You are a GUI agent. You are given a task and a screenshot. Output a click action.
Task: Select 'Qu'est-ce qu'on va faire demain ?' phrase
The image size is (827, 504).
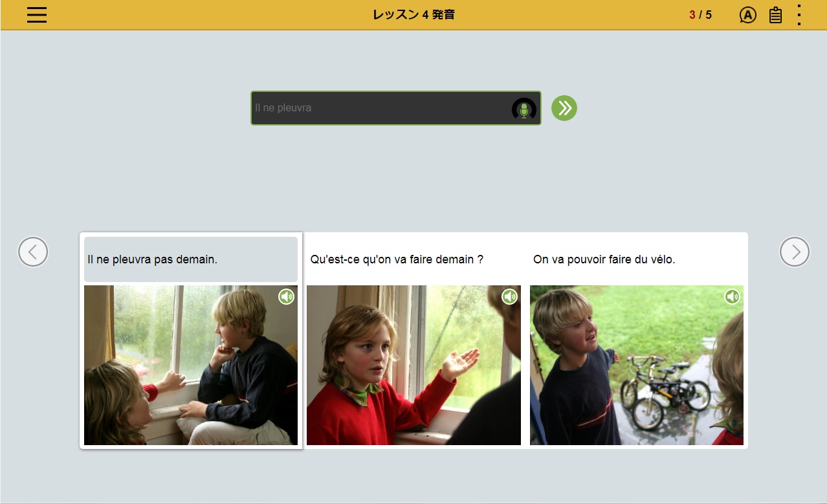pyautogui.click(x=397, y=259)
